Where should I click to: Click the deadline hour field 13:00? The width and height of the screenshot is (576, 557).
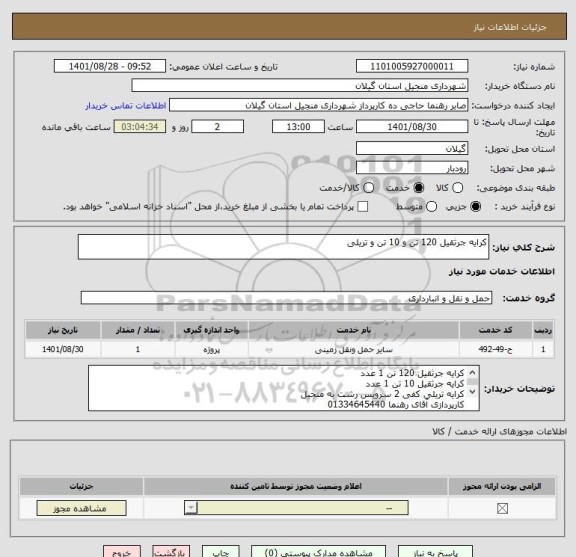298,127
